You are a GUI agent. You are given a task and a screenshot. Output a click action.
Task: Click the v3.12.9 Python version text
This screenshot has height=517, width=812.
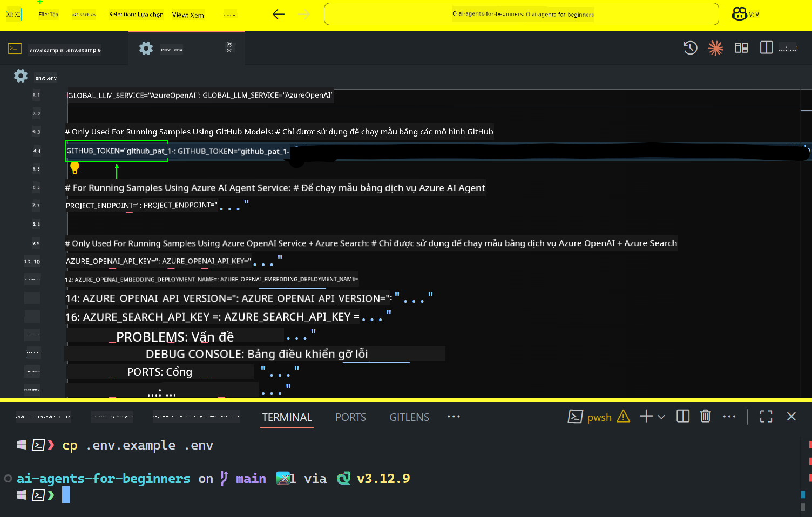point(383,479)
